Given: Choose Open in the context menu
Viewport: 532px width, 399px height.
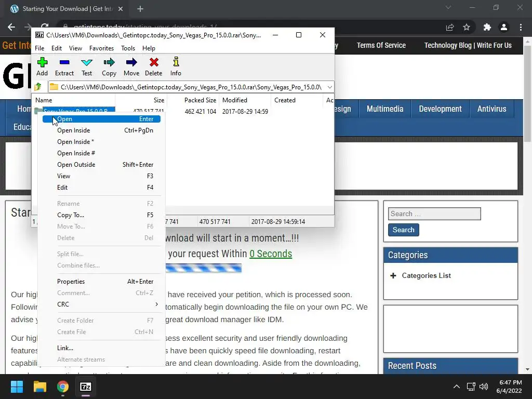Looking at the screenshot, I should [101, 119].
